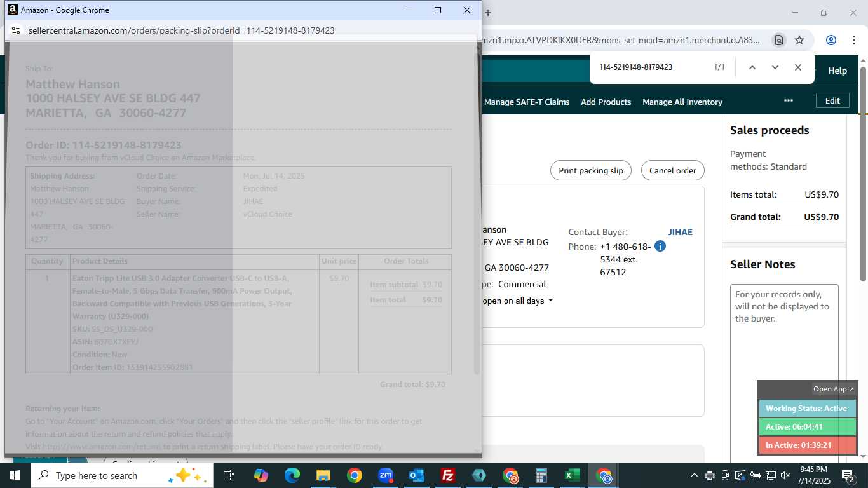This screenshot has width=868, height=488.
Task: Click the find-in-page icon in the address bar
Action: pyautogui.click(x=778, y=40)
